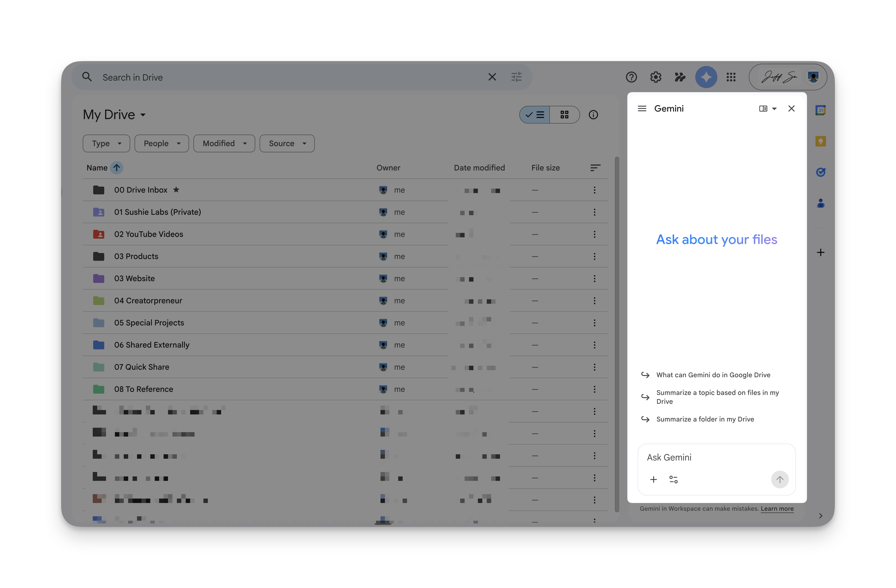
Task: Open Drive settings gear icon
Action: pyautogui.click(x=656, y=77)
